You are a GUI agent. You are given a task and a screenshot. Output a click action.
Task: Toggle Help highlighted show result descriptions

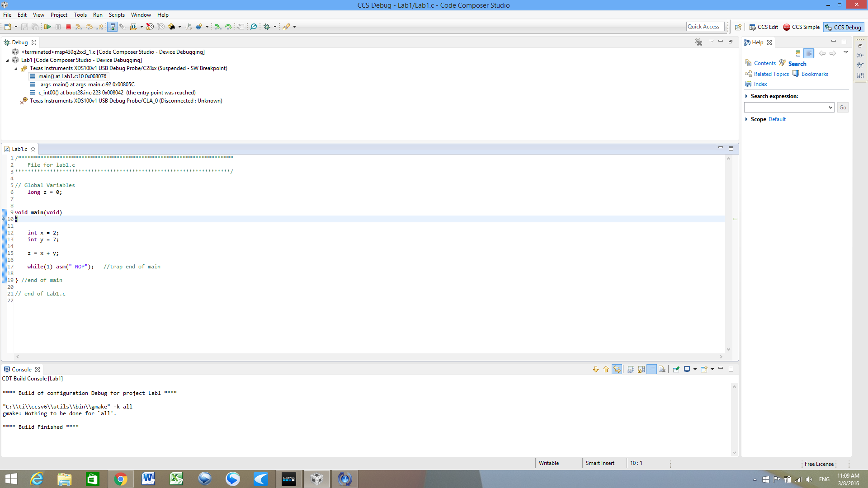coord(809,53)
